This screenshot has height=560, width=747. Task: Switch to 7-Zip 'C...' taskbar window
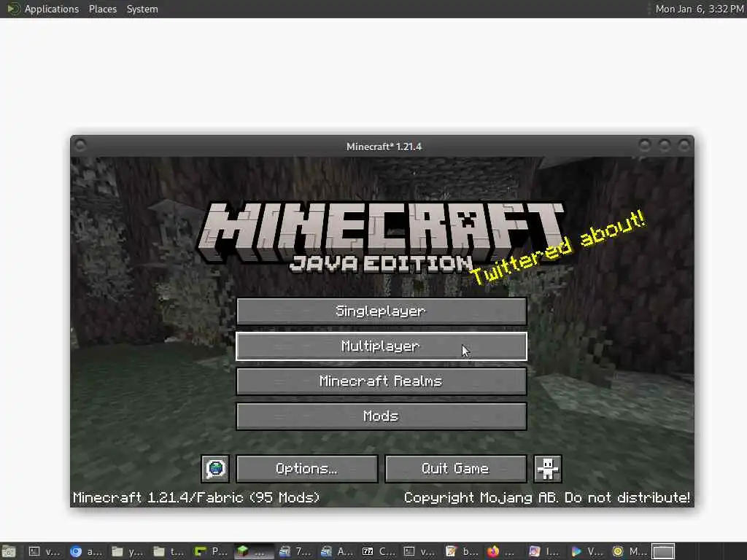click(378, 551)
